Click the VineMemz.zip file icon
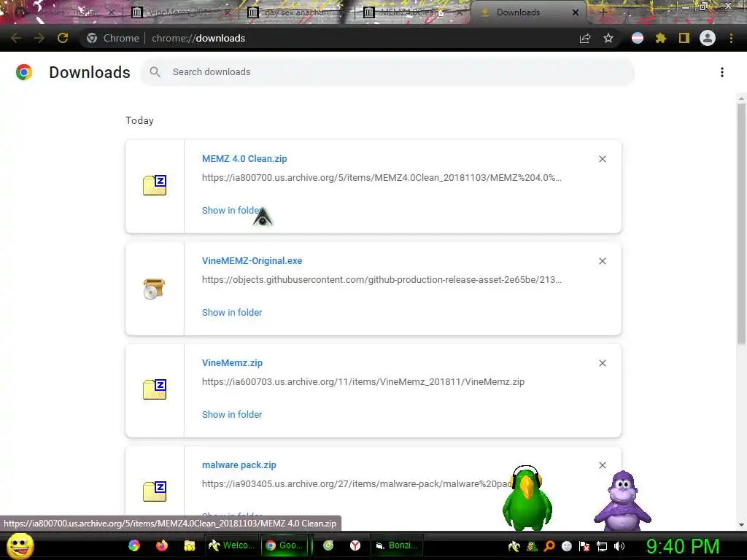 (x=155, y=389)
